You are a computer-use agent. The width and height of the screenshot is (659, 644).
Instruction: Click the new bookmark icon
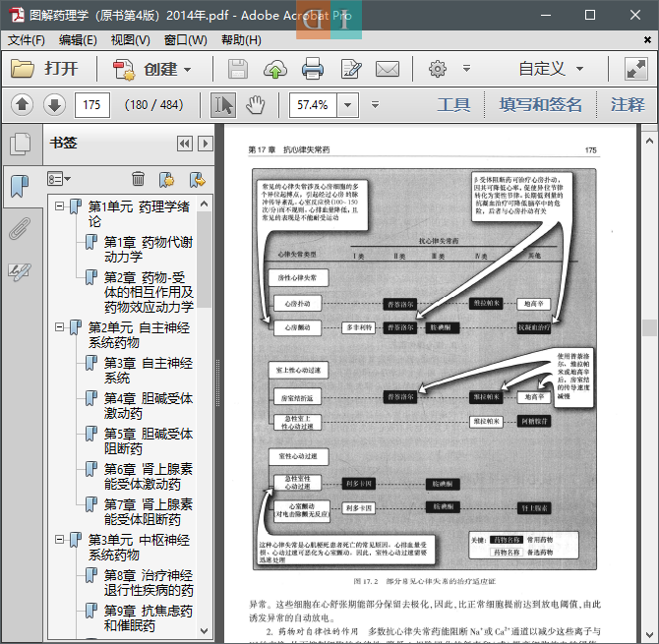click(167, 179)
